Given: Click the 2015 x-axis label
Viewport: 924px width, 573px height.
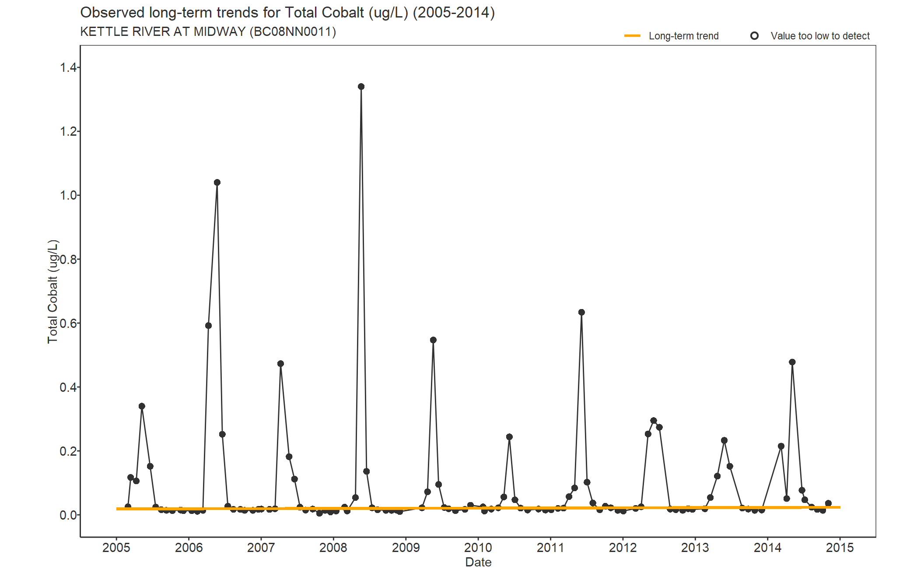Looking at the screenshot, I should point(840,547).
